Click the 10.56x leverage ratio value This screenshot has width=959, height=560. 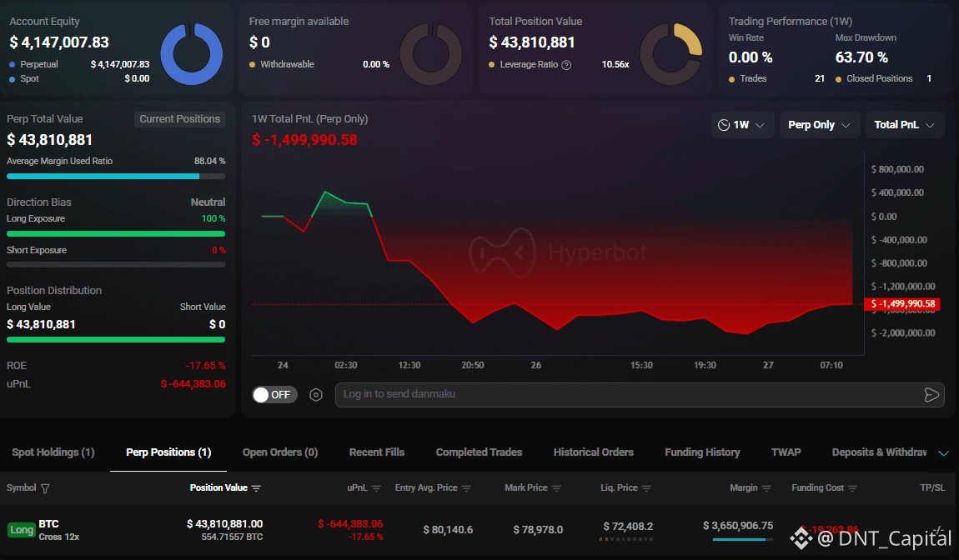pyautogui.click(x=615, y=64)
